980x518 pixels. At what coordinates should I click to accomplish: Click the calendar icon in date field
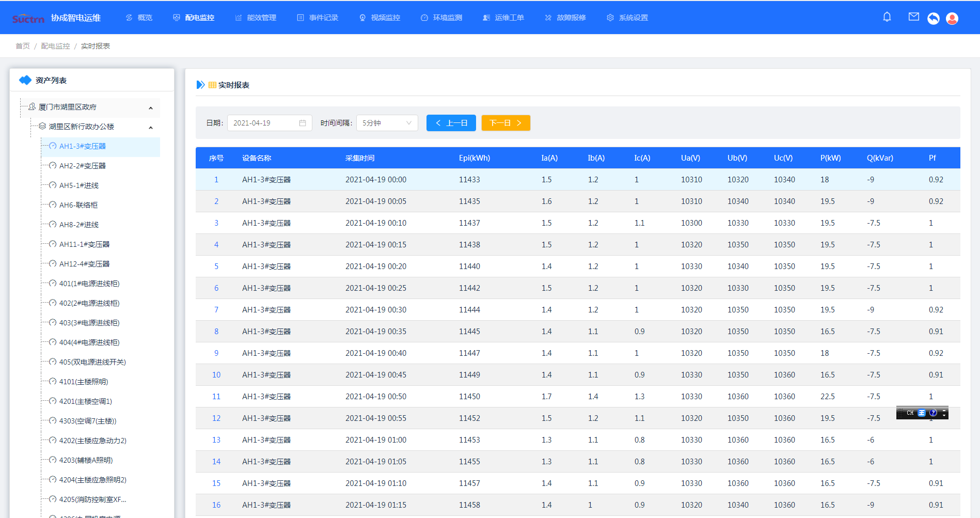(303, 123)
